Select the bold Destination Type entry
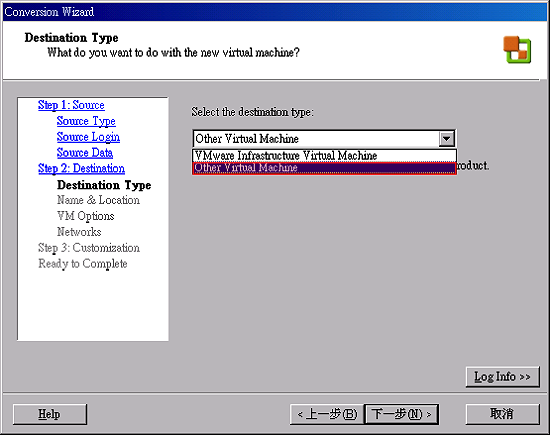This screenshot has width=550, height=435. (104, 185)
